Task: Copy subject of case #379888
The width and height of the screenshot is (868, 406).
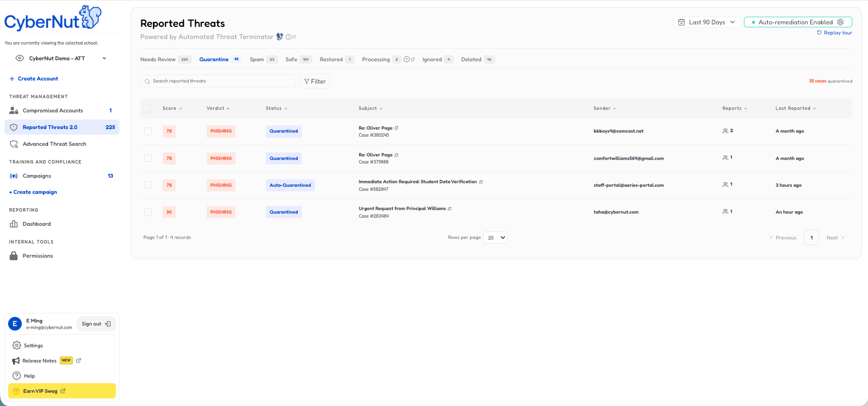Action: click(x=397, y=155)
